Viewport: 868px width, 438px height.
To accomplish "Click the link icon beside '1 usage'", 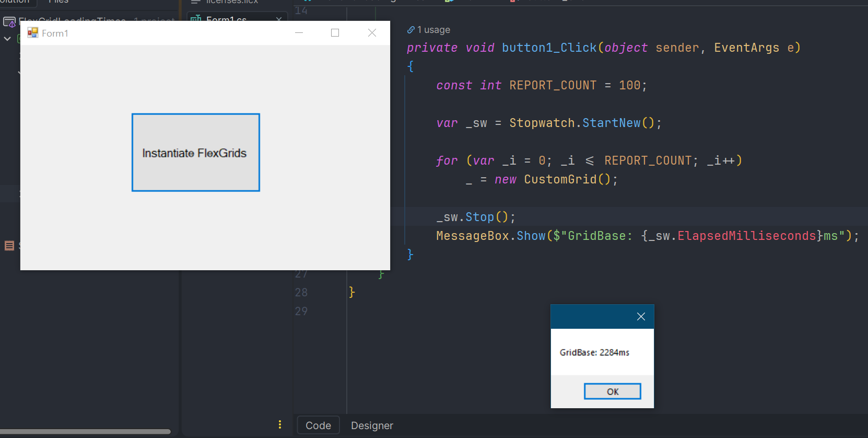I will pyautogui.click(x=411, y=30).
